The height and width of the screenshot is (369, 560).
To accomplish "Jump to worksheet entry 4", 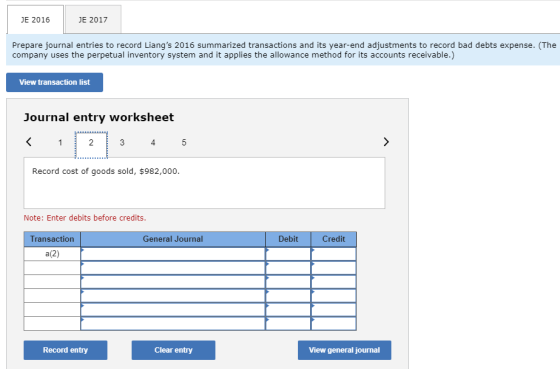I will coord(153,143).
